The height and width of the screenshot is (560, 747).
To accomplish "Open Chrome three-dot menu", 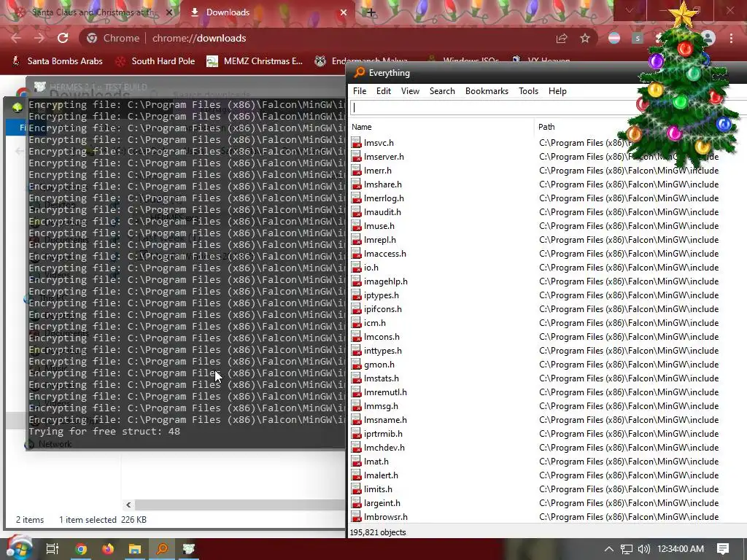I will coord(731,38).
